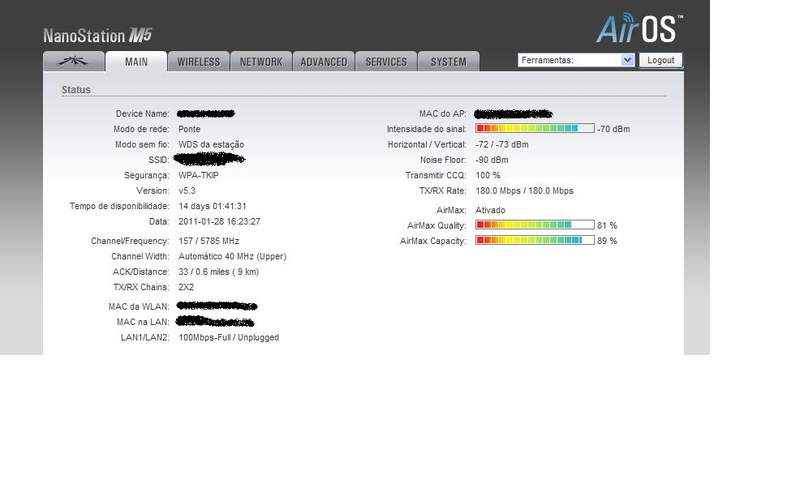The image size is (800, 488).
Task: Click the 'MAC na LAN:' label
Action: 143,322
